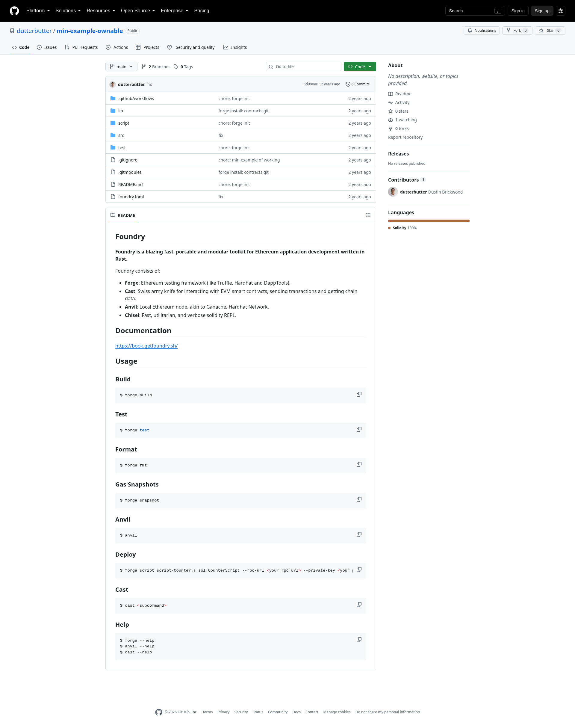575x728 pixels.
Task: Copy the forge test command
Action: coord(359,429)
